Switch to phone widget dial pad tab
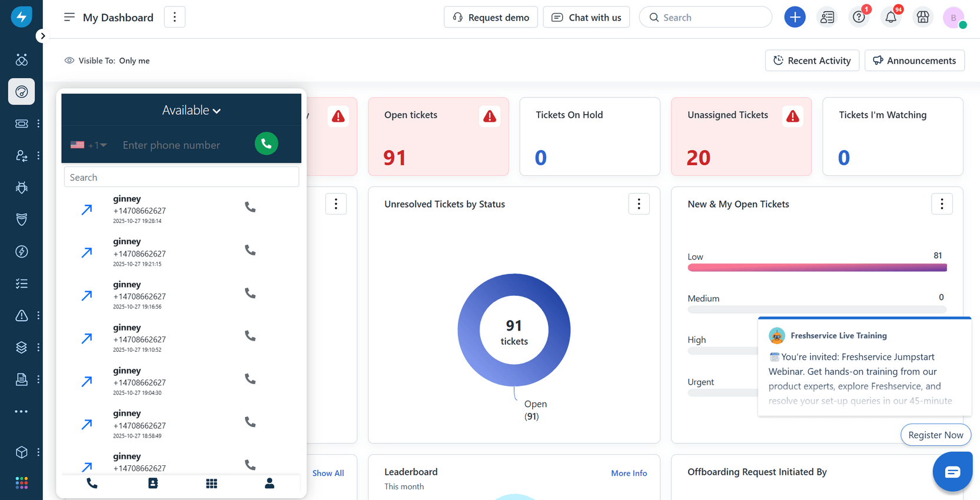 tap(211, 483)
